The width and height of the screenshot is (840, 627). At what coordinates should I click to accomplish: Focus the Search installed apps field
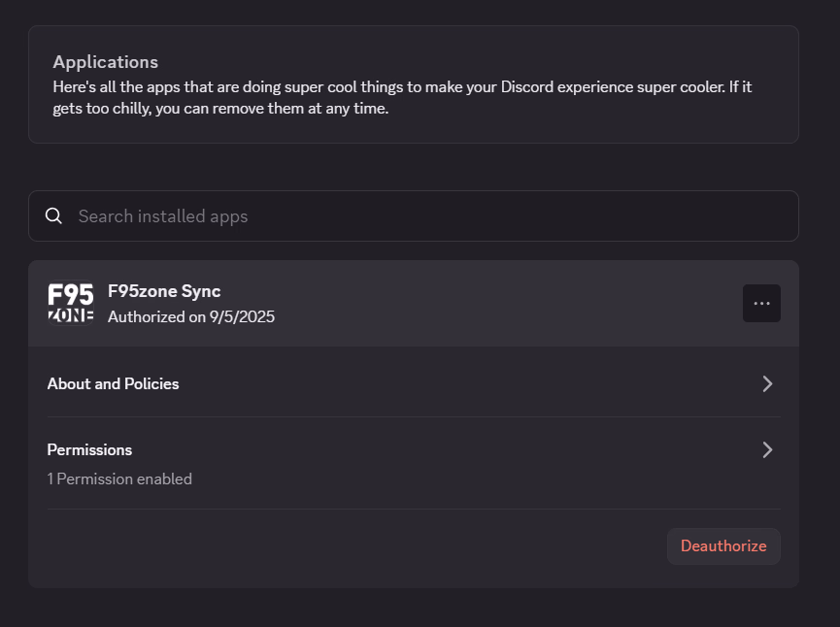coord(414,215)
